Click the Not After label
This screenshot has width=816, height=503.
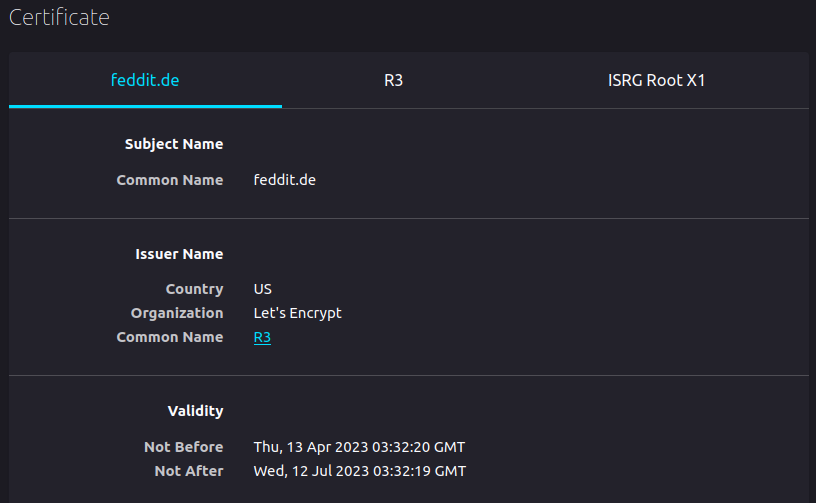click(189, 471)
